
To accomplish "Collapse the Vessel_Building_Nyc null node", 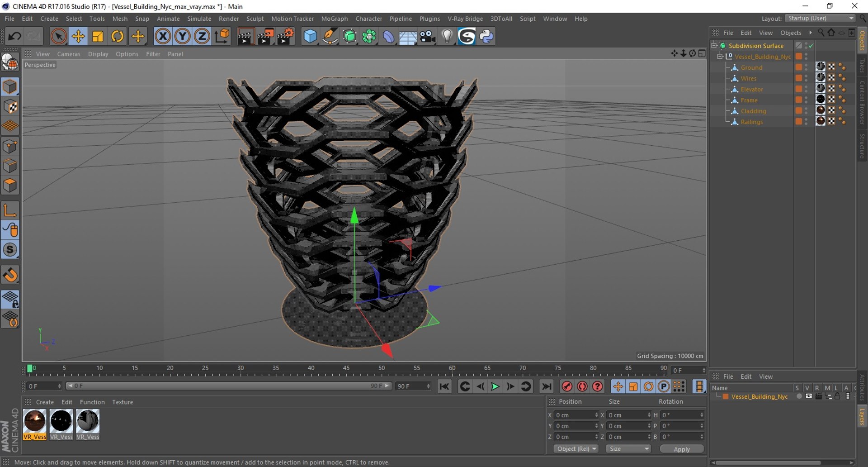I will coord(720,56).
